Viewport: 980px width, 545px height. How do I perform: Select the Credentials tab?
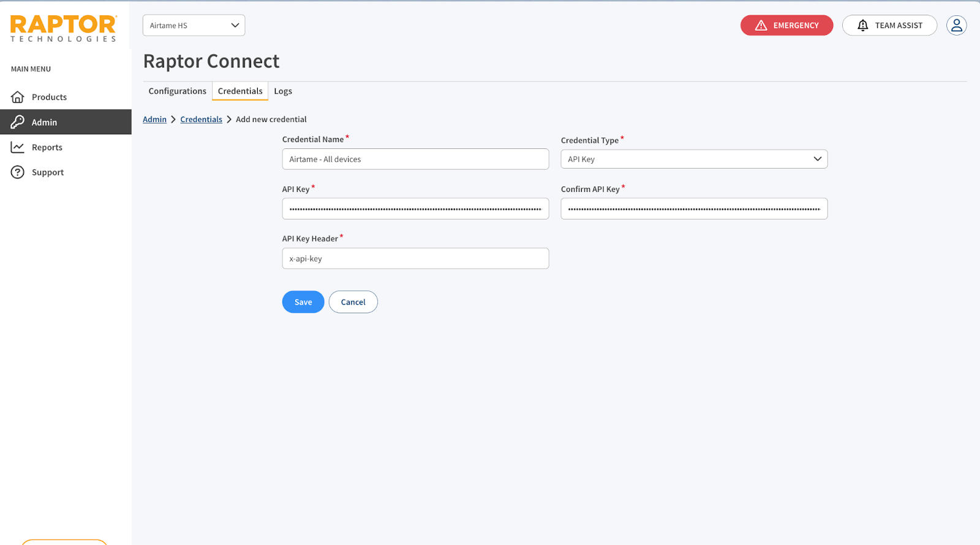240,91
